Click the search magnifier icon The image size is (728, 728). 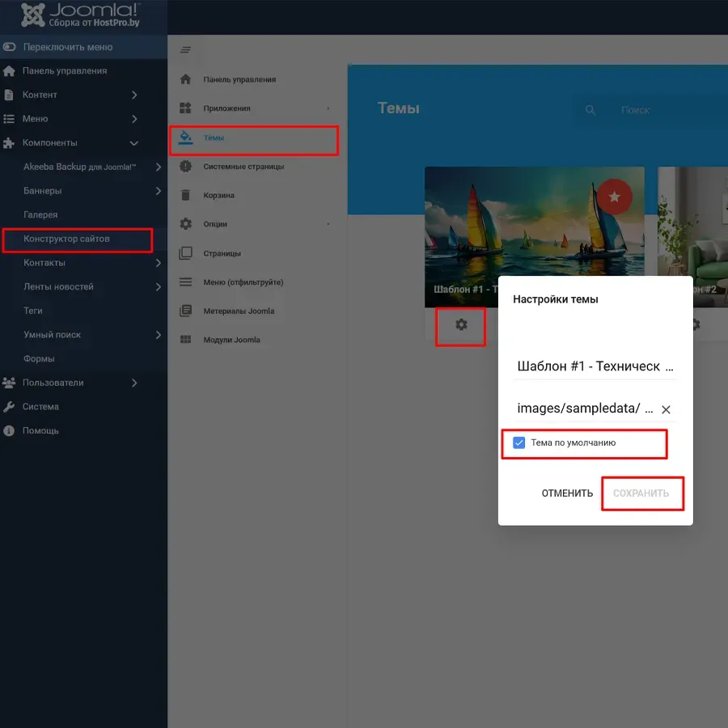coord(590,110)
